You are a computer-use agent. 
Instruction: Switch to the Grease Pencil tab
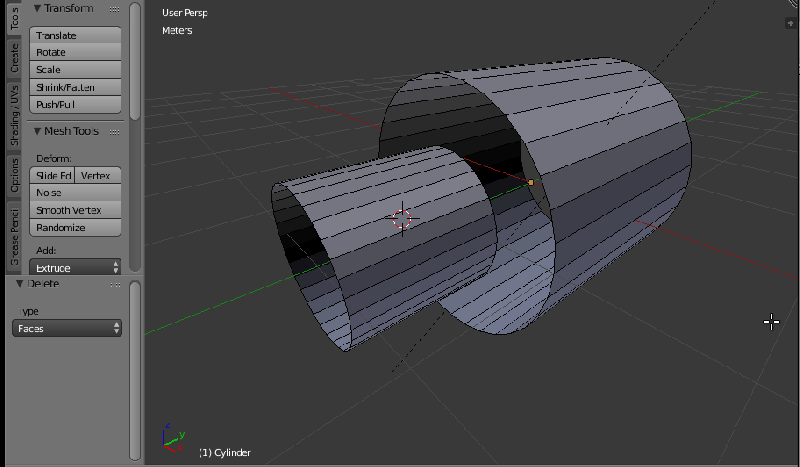pyautogui.click(x=14, y=236)
